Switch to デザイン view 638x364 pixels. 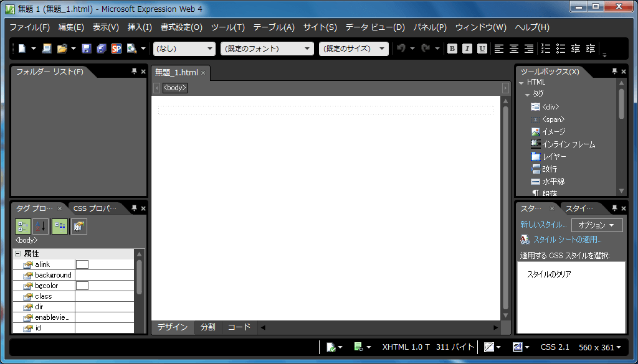point(173,327)
